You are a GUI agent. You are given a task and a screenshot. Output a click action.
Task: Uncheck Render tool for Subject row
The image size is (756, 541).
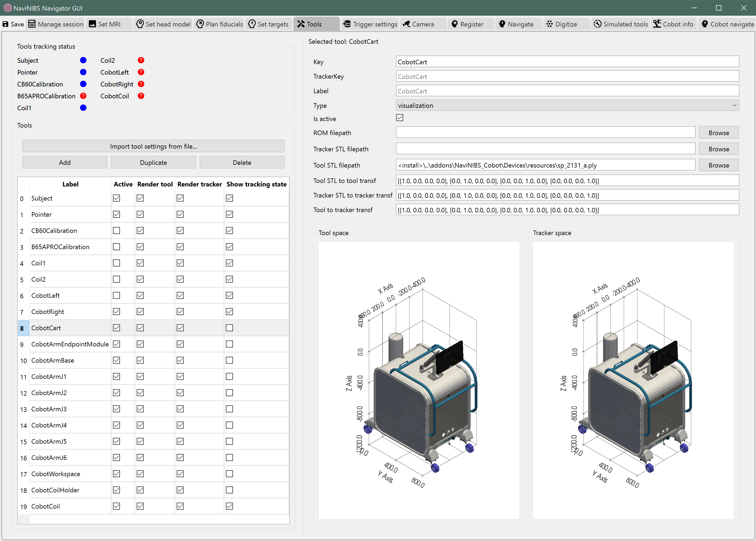140,198
